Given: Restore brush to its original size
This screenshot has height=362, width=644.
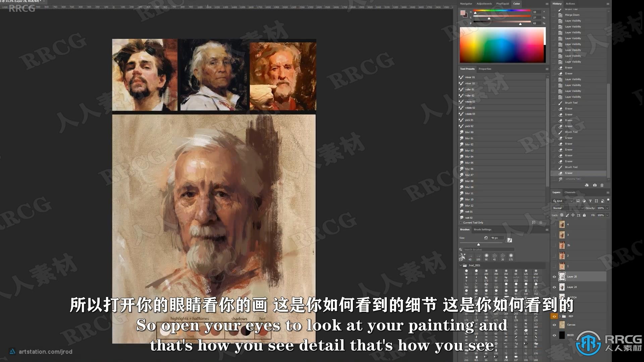Looking at the screenshot, I should 486,238.
